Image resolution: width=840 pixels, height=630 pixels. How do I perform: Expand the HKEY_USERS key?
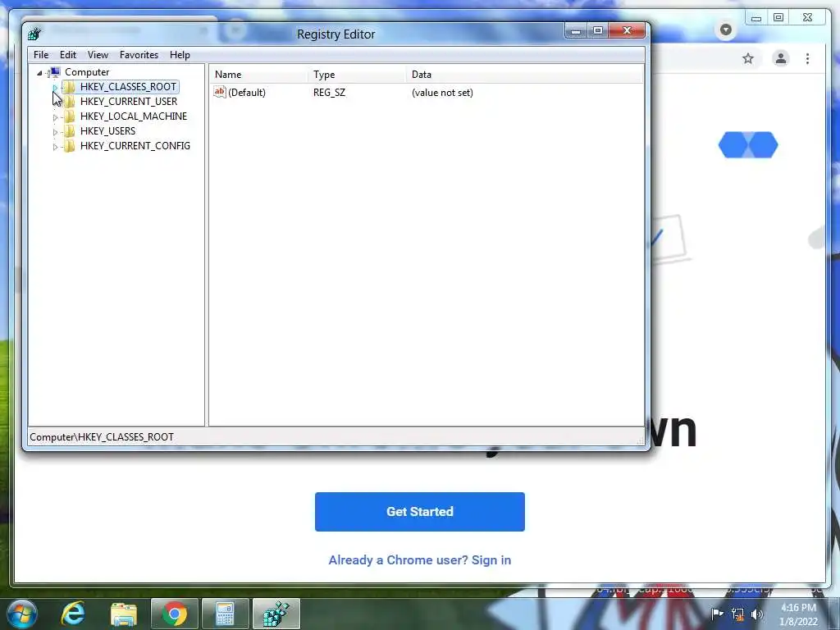point(55,132)
